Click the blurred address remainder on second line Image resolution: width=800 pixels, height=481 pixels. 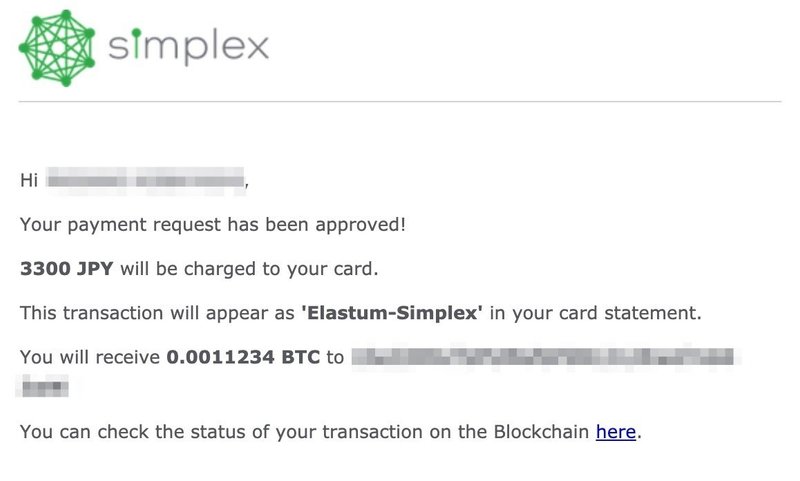coord(45,386)
